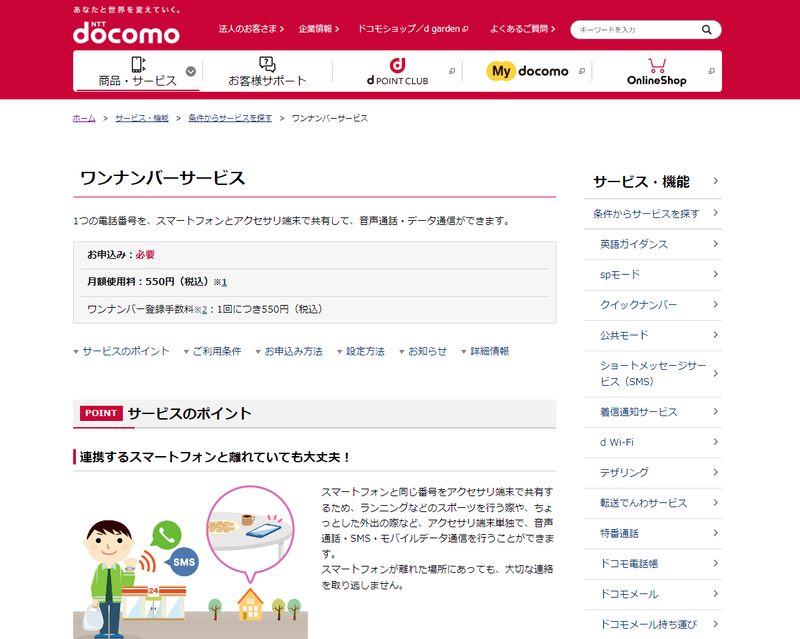Screen dimensions: 800x639
Task: Click the 商品・サービス device icon
Action: 138,64
